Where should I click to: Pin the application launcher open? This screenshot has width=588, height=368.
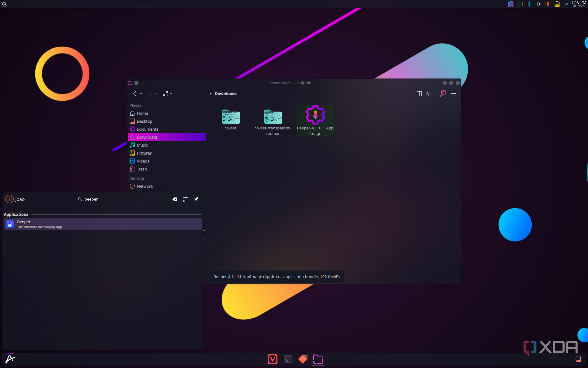click(x=196, y=199)
